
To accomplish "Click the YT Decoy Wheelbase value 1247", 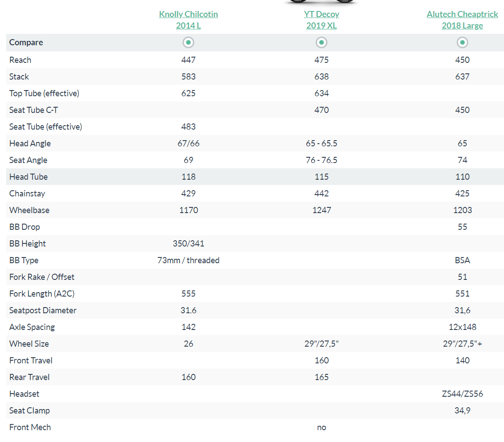I will pos(322,210).
